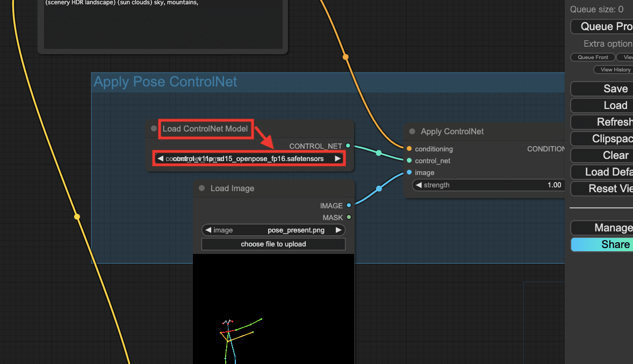Click the Queue Front button
The width and height of the screenshot is (633, 364).
pos(593,57)
